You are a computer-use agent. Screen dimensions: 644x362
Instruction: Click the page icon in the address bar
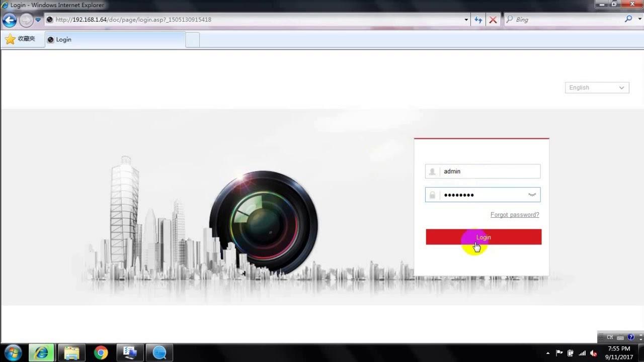coord(50,20)
